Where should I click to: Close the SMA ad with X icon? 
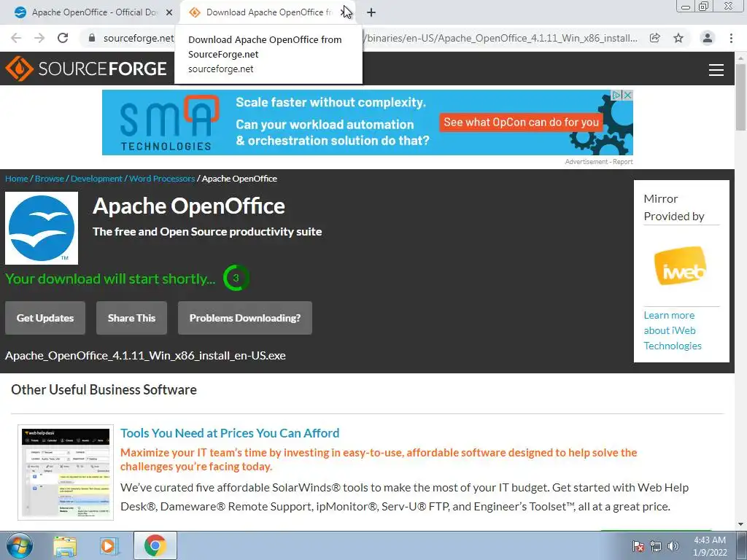(628, 96)
